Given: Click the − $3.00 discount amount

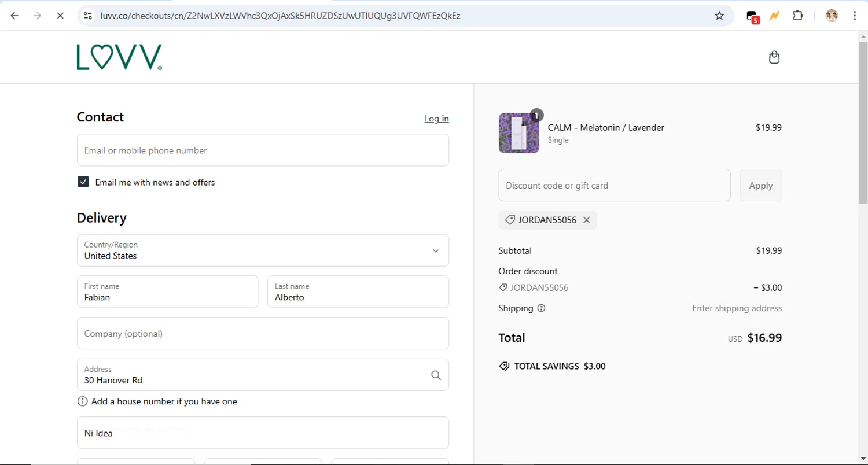Looking at the screenshot, I should tap(767, 287).
